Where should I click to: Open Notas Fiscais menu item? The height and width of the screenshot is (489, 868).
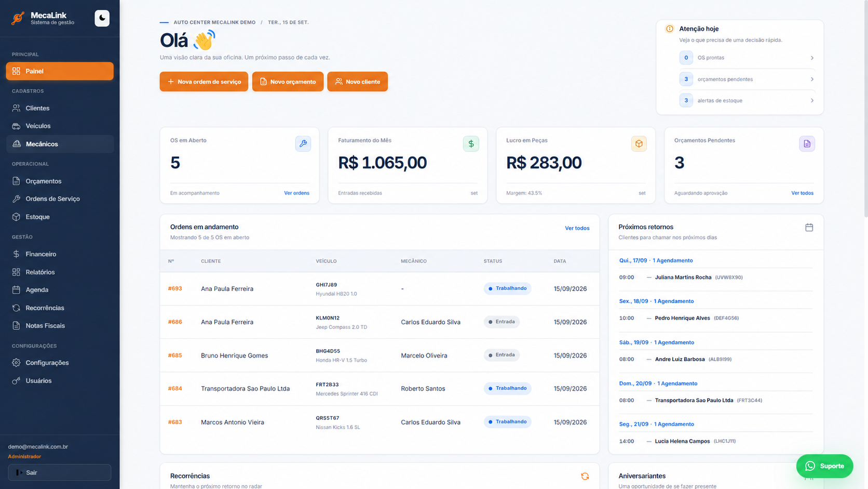60,326
